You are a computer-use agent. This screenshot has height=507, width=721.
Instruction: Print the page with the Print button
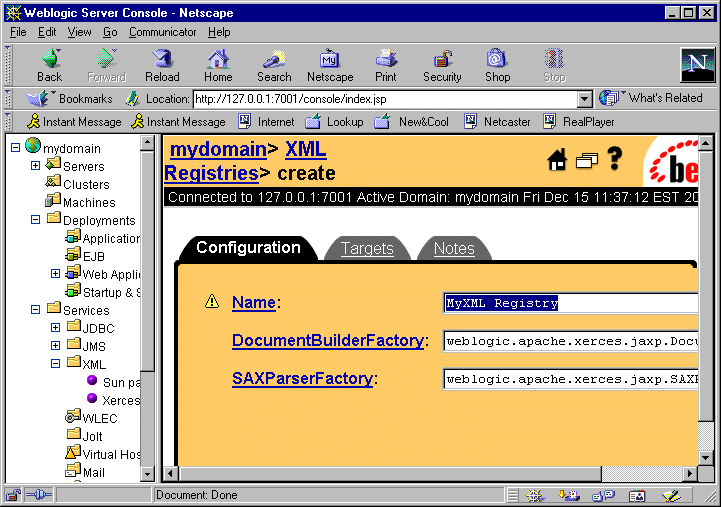coord(386,65)
